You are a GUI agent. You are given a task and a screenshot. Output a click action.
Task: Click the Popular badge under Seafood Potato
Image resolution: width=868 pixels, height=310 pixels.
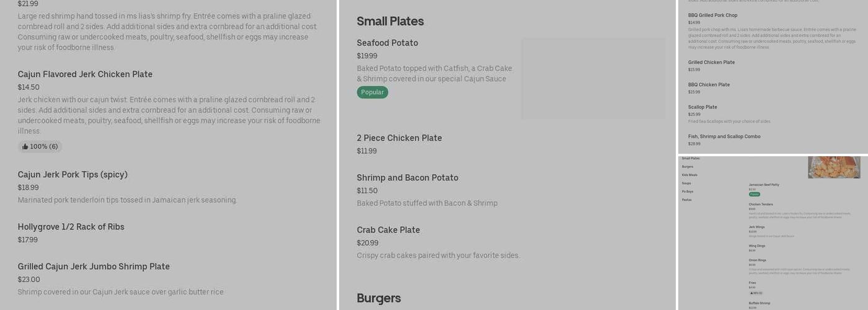(x=372, y=92)
